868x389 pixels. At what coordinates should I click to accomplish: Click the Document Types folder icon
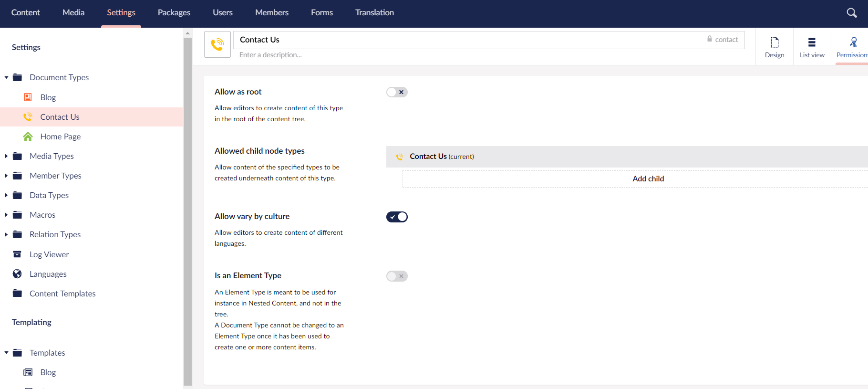pos(18,77)
